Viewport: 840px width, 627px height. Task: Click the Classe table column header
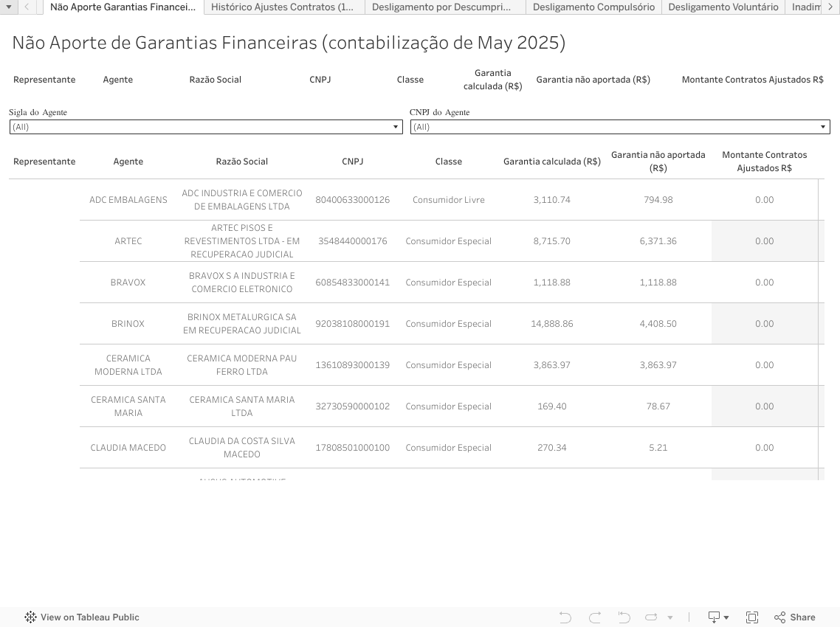click(448, 161)
